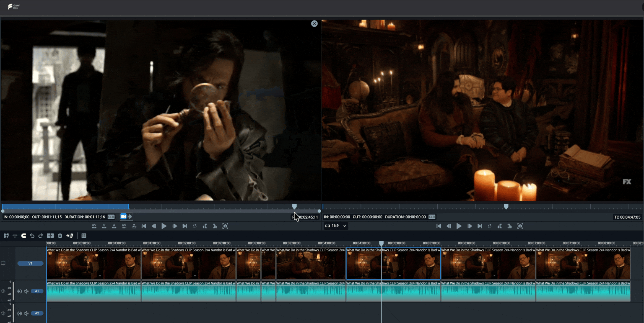The width and height of the screenshot is (644, 323).
Task: Select the V1 track label
Action: 30,263
